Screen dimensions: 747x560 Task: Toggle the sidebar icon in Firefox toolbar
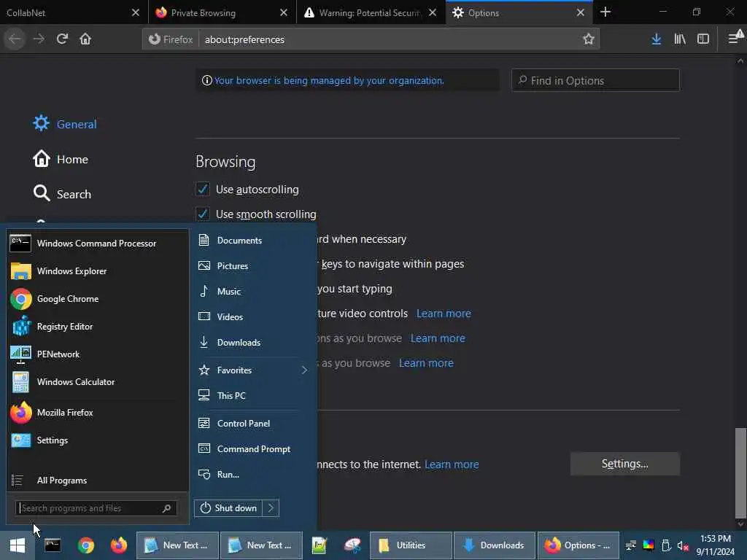(x=703, y=39)
